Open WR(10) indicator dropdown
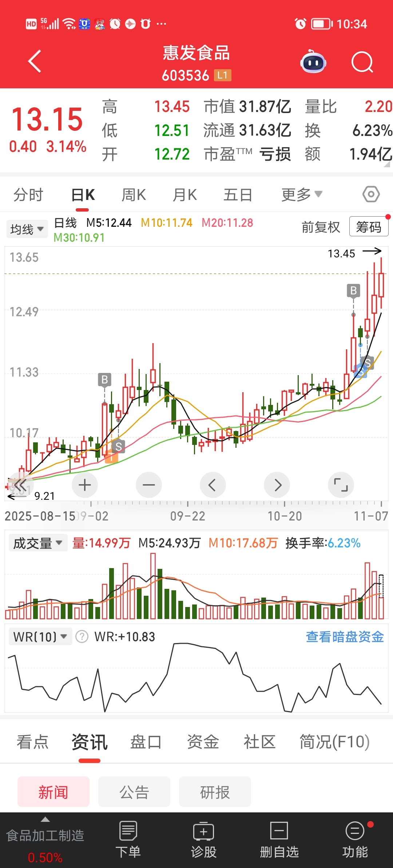 [x=40, y=637]
